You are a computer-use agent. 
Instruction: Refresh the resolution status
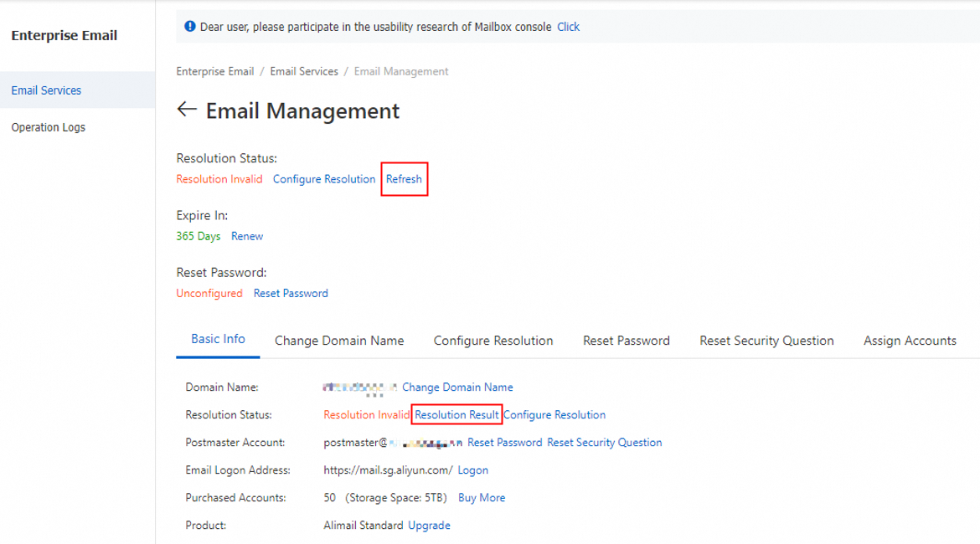pos(404,179)
